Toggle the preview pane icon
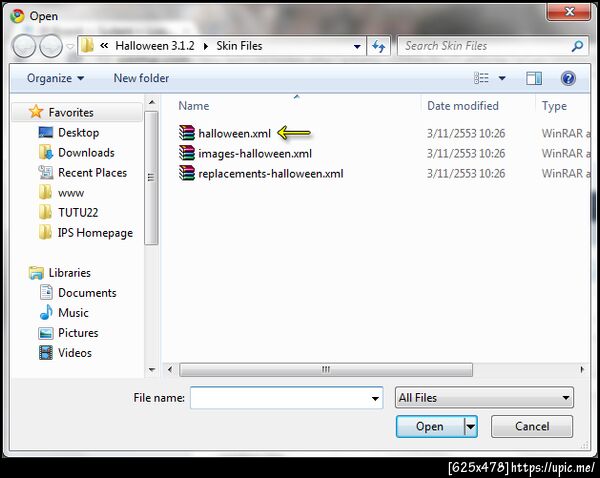600x478 pixels. (534, 78)
